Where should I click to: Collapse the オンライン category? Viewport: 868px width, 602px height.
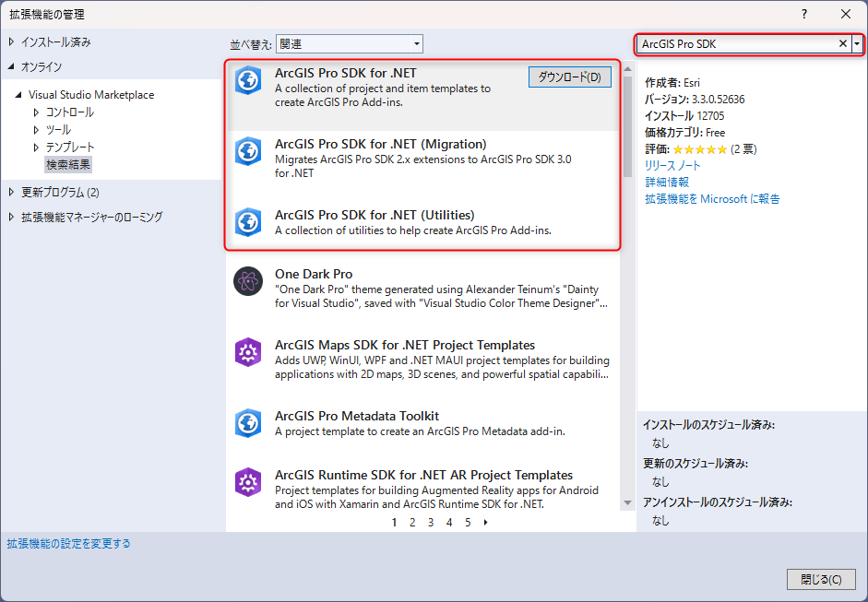12,67
